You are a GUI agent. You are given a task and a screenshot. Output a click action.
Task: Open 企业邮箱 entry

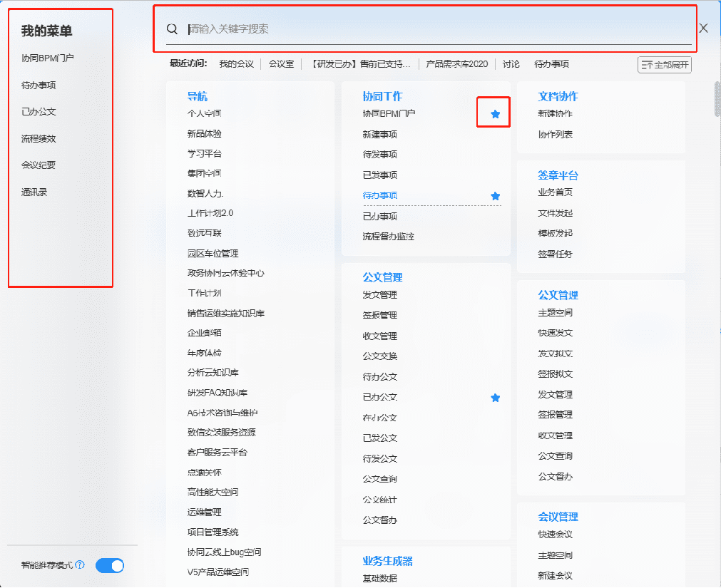(x=204, y=333)
